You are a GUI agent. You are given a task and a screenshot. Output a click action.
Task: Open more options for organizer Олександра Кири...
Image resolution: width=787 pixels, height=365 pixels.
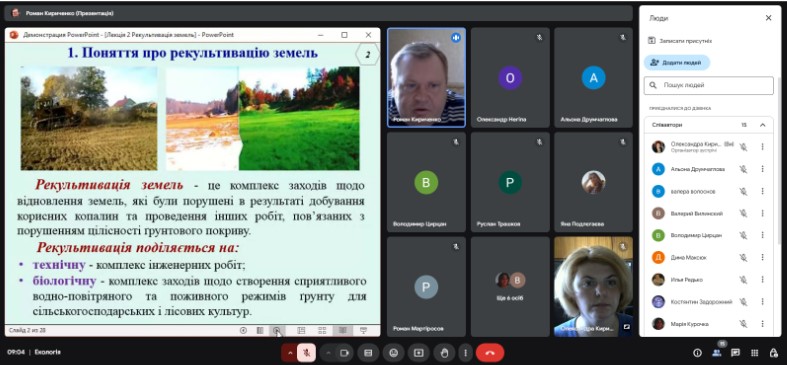762,147
